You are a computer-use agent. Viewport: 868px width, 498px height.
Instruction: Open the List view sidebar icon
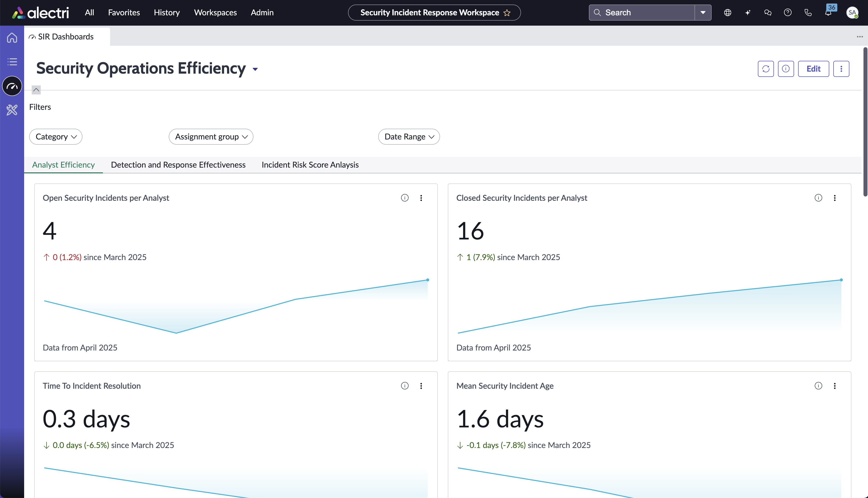coord(12,62)
